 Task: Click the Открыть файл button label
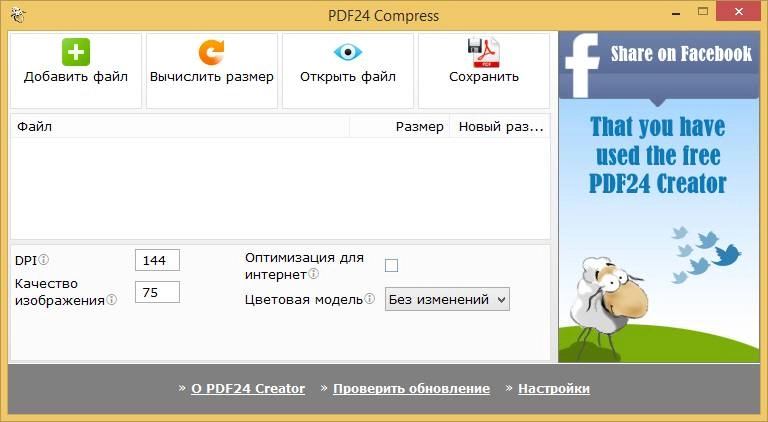[348, 77]
